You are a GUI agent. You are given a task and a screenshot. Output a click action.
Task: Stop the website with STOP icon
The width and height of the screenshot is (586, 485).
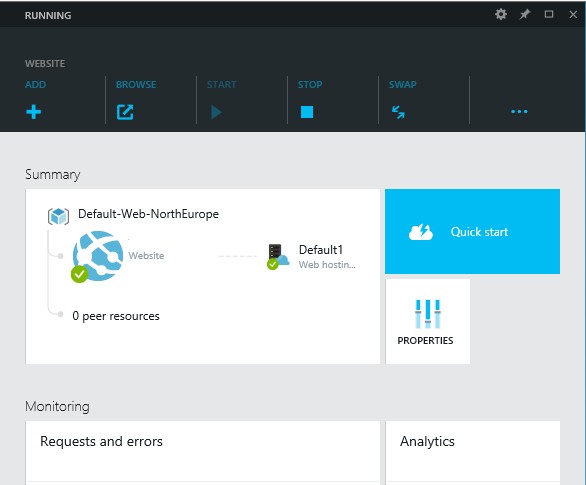click(307, 112)
